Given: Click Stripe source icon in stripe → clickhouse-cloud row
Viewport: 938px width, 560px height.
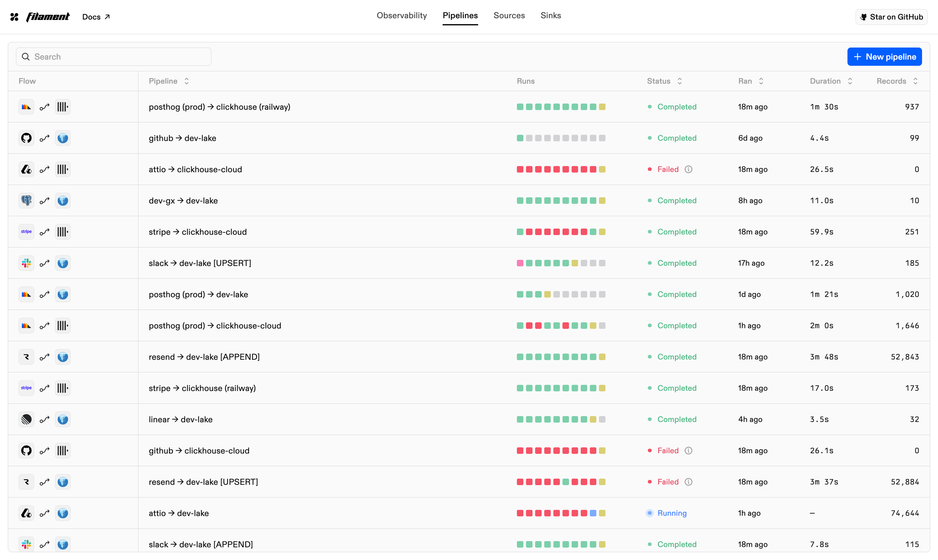Looking at the screenshot, I should pyautogui.click(x=26, y=232).
